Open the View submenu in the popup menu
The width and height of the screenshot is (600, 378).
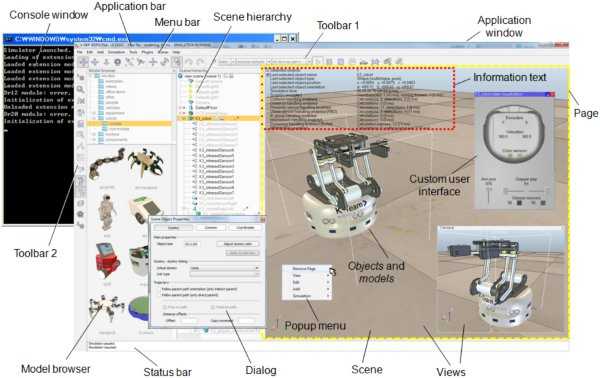(x=307, y=275)
